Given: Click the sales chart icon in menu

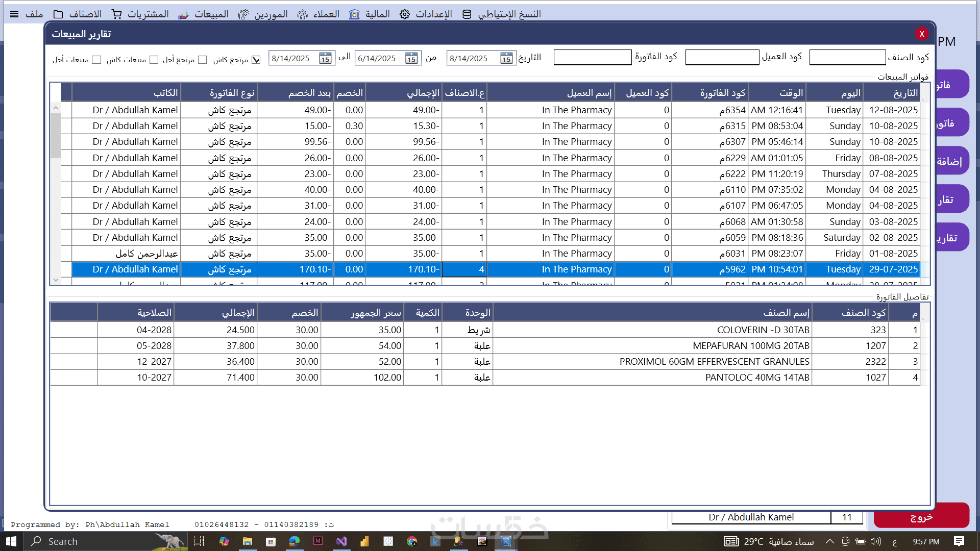Looking at the screenshot, I should pyautogui.click(x=183, y=14).
